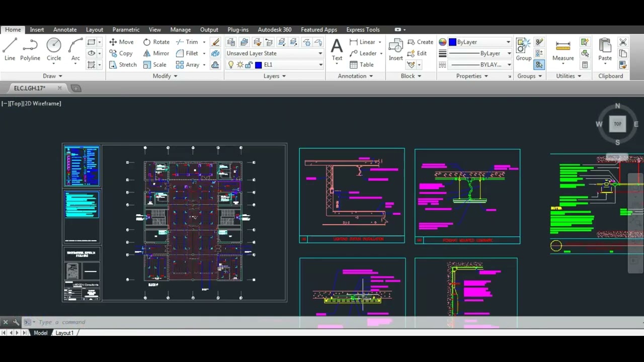This screenshot has width=644, height=362.
Task: Click the Paste clipboard button
Action: click(605, 49)
